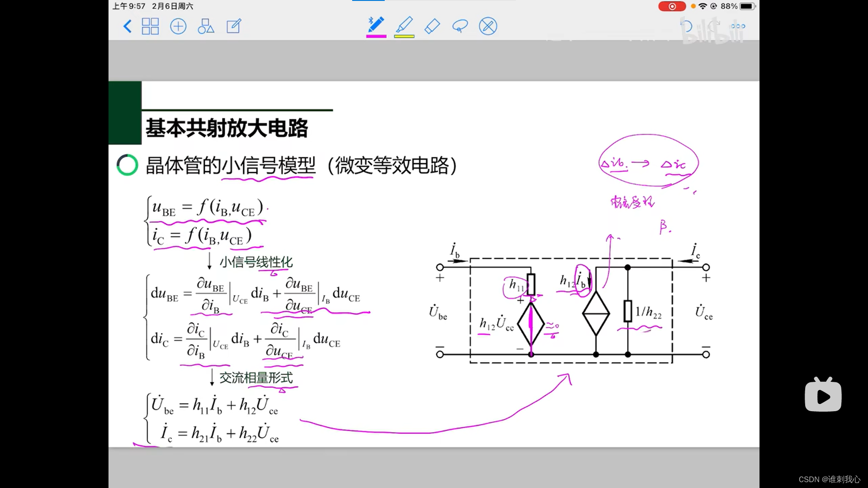Click the green circle bullet marker
Screen dimensions: 868x488
click(127, 165)
